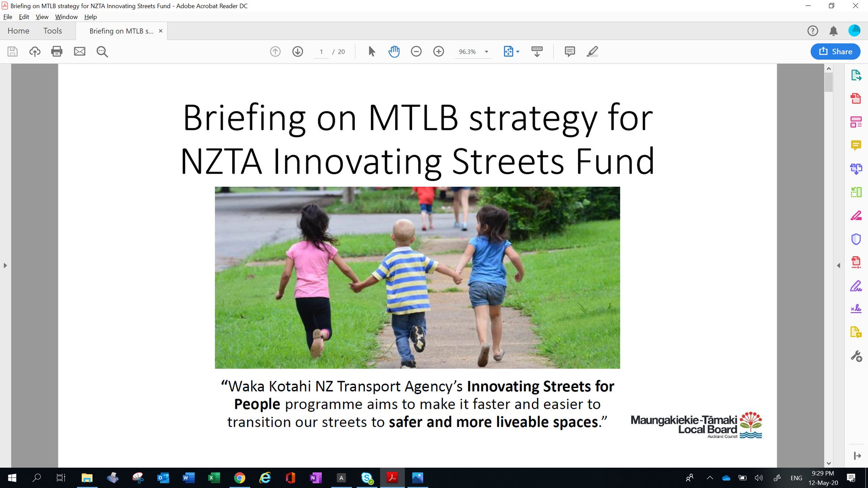The image size is (868, 488).
Task: Enable scrolling read mode icon
Action: 537,52
